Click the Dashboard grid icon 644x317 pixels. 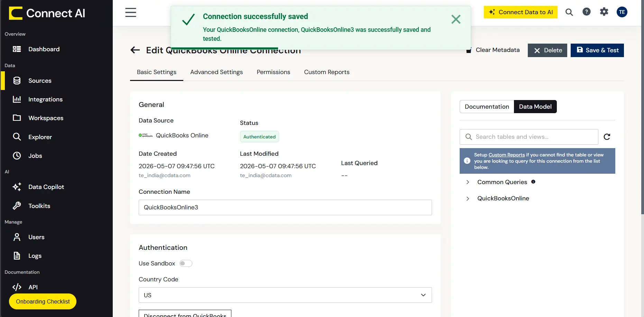click(x=17, y=49)
